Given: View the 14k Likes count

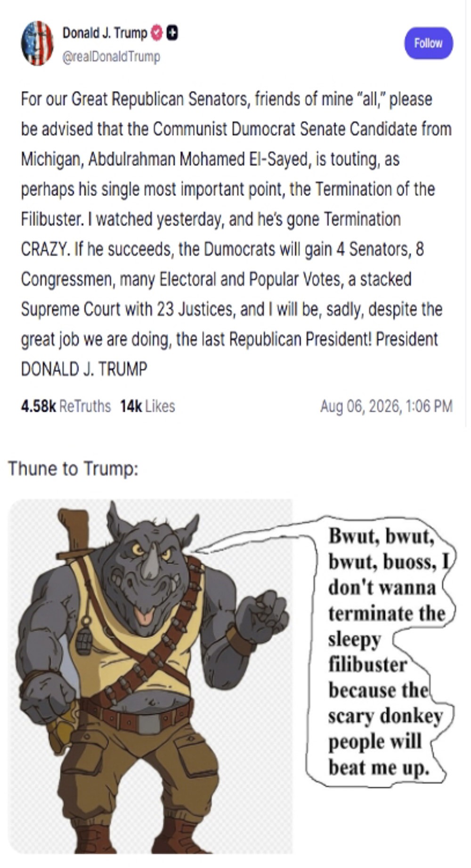Looking at the screenshot, I should pos(147,406).
